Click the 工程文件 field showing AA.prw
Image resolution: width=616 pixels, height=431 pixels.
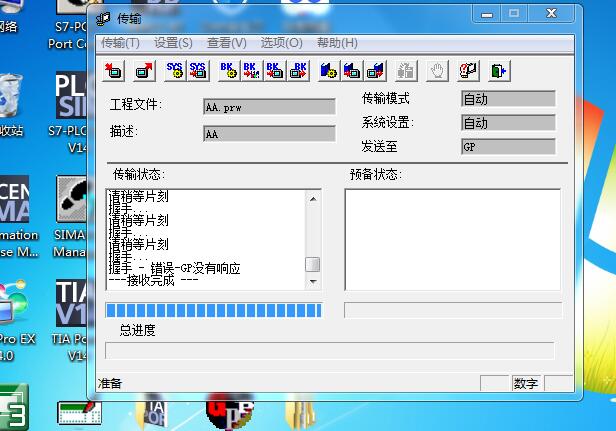[x=269, y=107]
